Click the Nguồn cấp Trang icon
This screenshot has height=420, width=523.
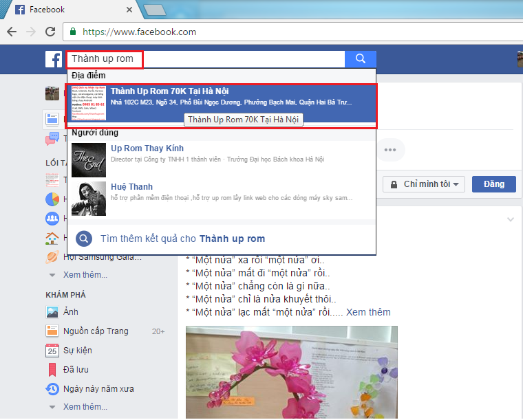52,331
